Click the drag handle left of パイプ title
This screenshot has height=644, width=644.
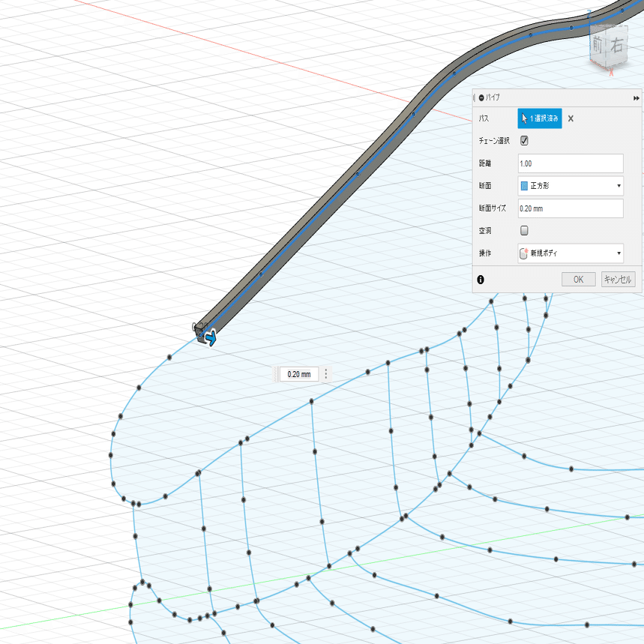click(475, 97)
